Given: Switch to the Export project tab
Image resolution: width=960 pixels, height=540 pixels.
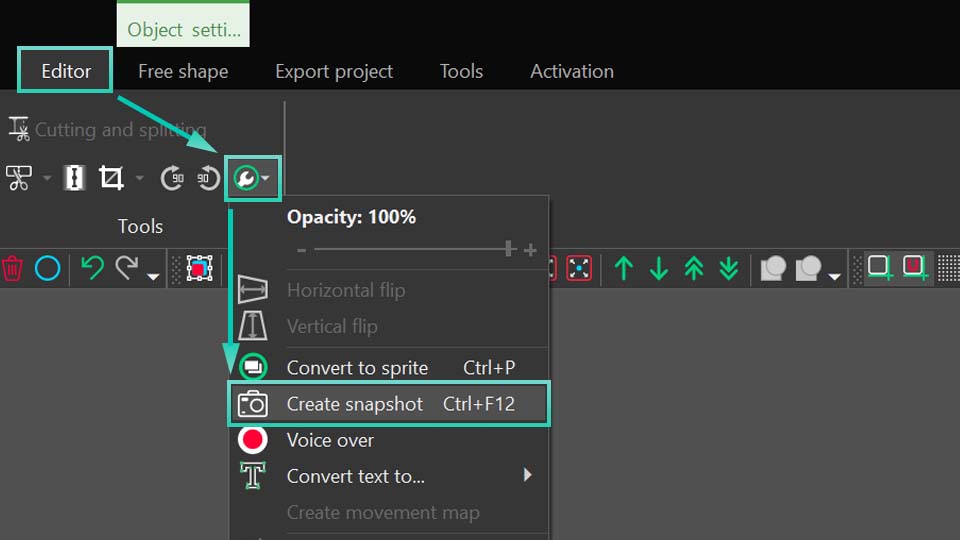Looking at the screenshot, I should click(334, 72).
